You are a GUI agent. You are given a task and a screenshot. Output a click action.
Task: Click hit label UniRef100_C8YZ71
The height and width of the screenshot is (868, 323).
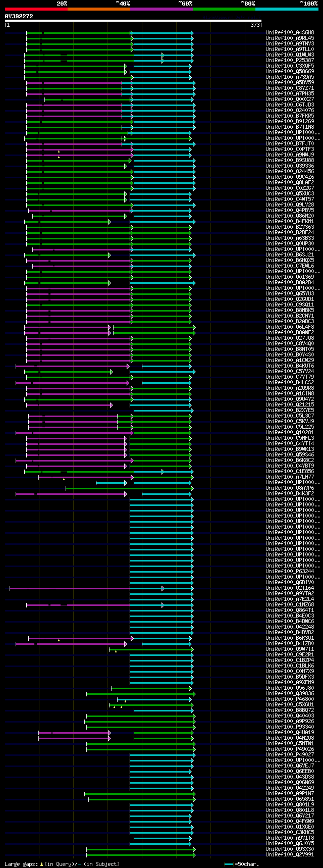point(290,88)
